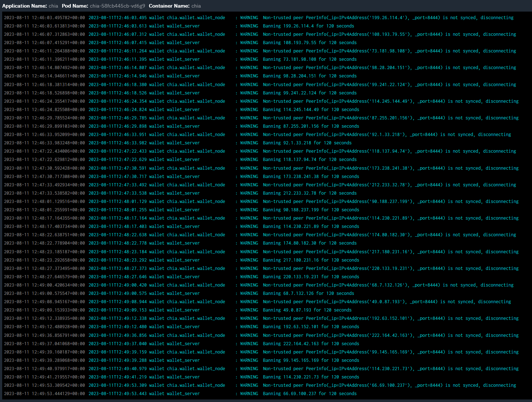
Task: Click not-synced message for peer 173.238.241.38
Action: click(x=391, y=168)
